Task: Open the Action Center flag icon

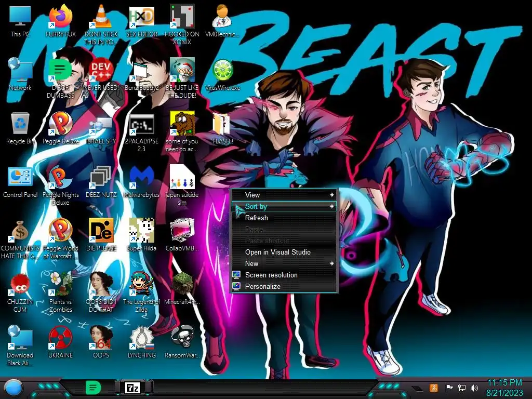Action: click(449, 388)
